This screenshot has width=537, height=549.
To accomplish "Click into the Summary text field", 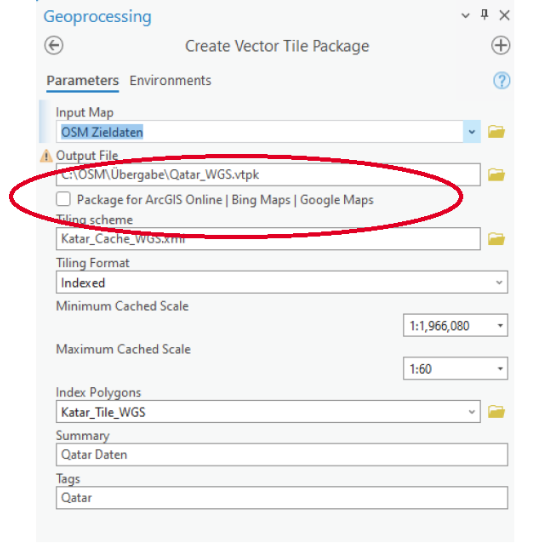I will (282, 454).
